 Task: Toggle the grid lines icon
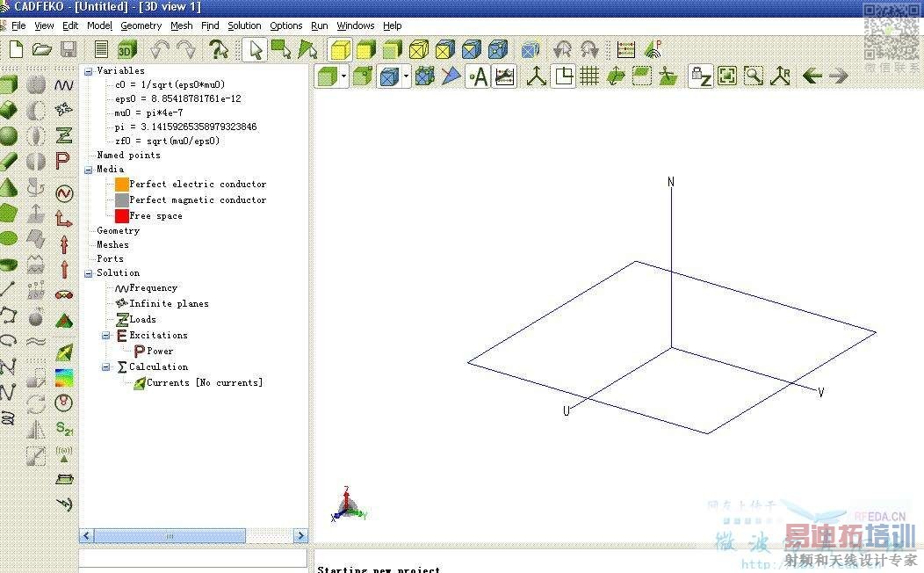589,76
